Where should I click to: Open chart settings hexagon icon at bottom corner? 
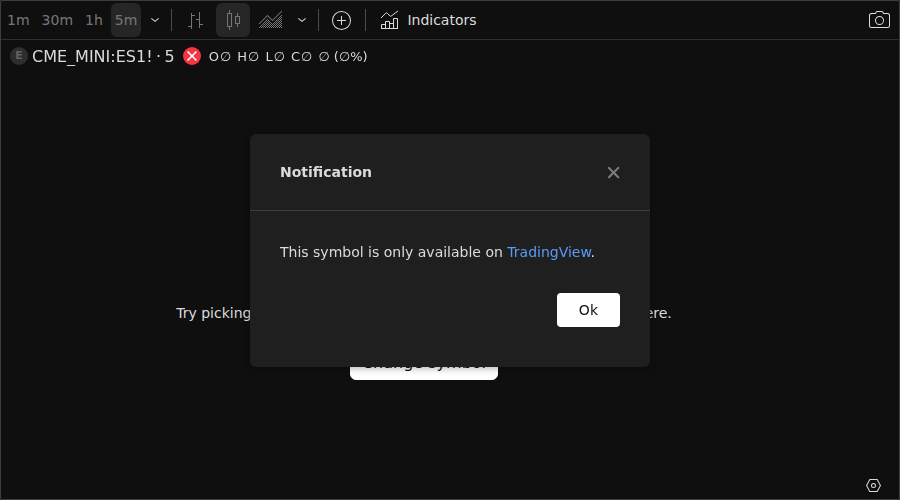point(873,486)
